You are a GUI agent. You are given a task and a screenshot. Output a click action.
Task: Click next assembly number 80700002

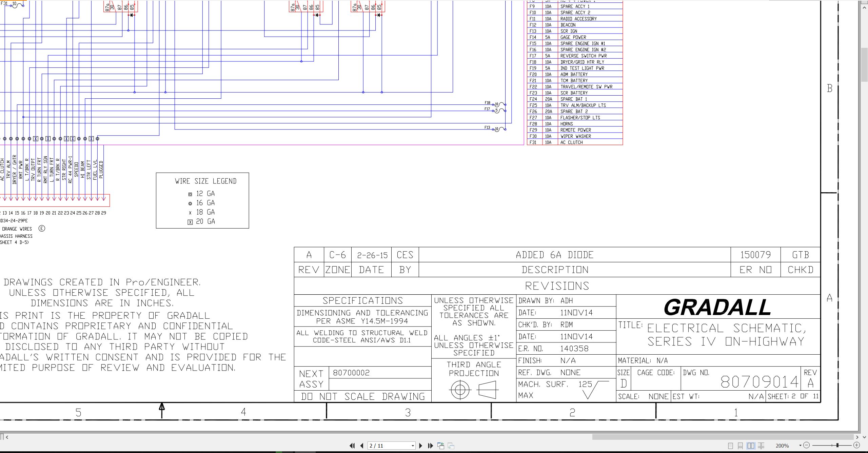(x=351, y=373)
